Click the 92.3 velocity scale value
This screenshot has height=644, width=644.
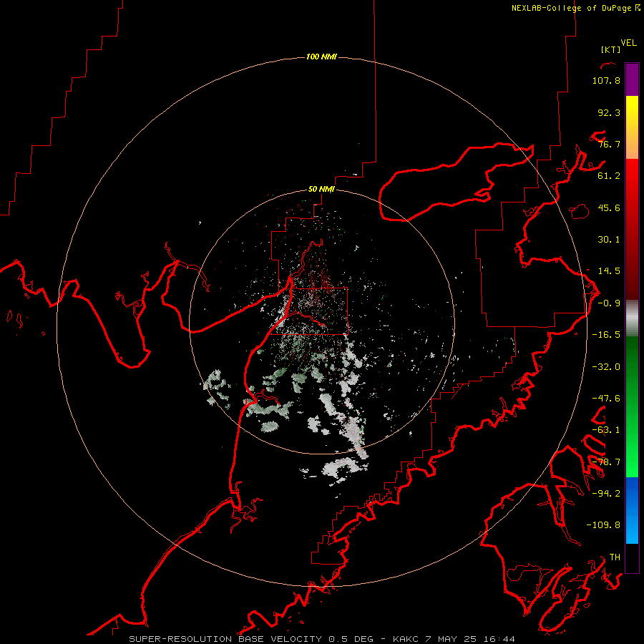pyautogui.click(x=609, y=112)
